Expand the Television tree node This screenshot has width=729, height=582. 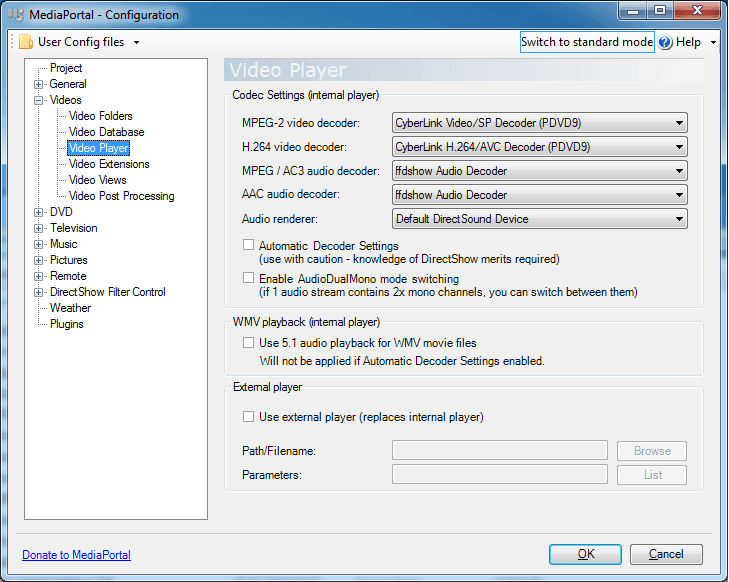39,228
